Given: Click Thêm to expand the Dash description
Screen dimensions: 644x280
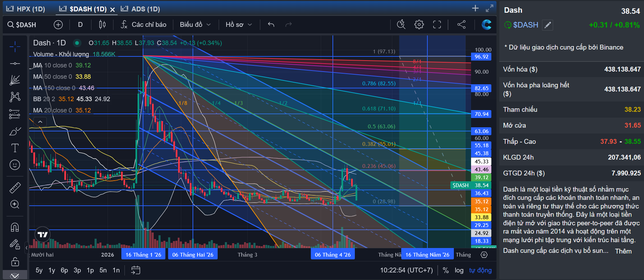Looking at the screenshot, I should click(x=623, y=251).
